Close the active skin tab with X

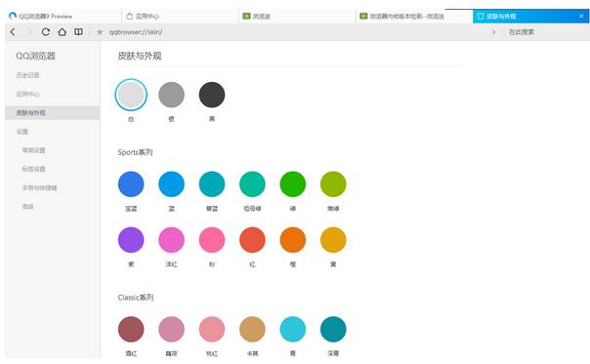tap(581, 17)
